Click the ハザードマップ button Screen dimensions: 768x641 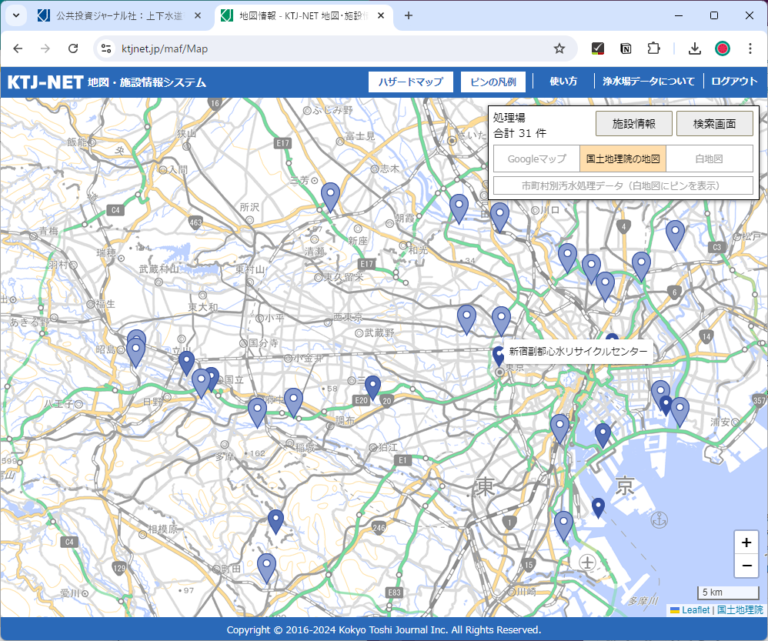[x=410, y=82]
